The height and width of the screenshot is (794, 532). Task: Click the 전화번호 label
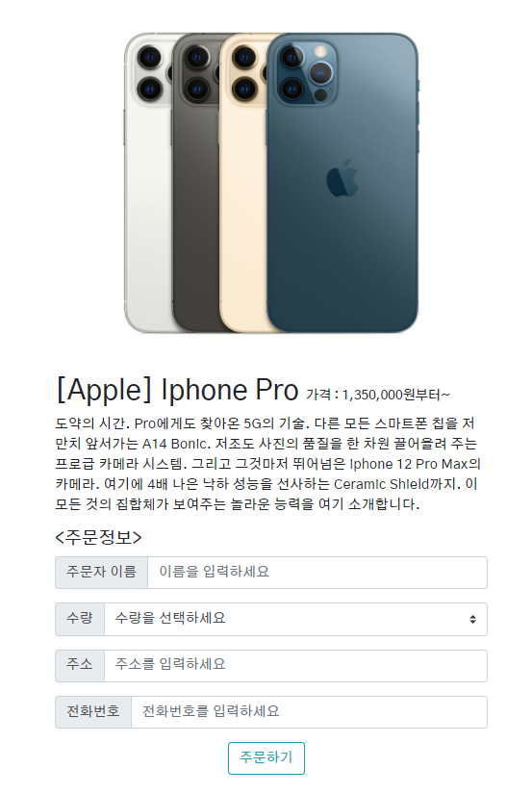pyautogui.click(x=93, y=712)
